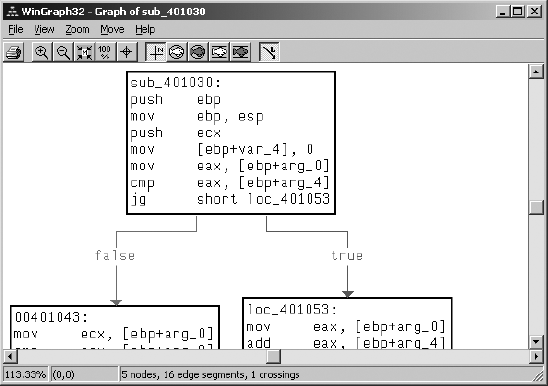Image resolution: width=548 pixels, height=386 pixels.
Task: Click the 113.33% zoom status field
Action: pyautogui.click(x=26, y=375)
